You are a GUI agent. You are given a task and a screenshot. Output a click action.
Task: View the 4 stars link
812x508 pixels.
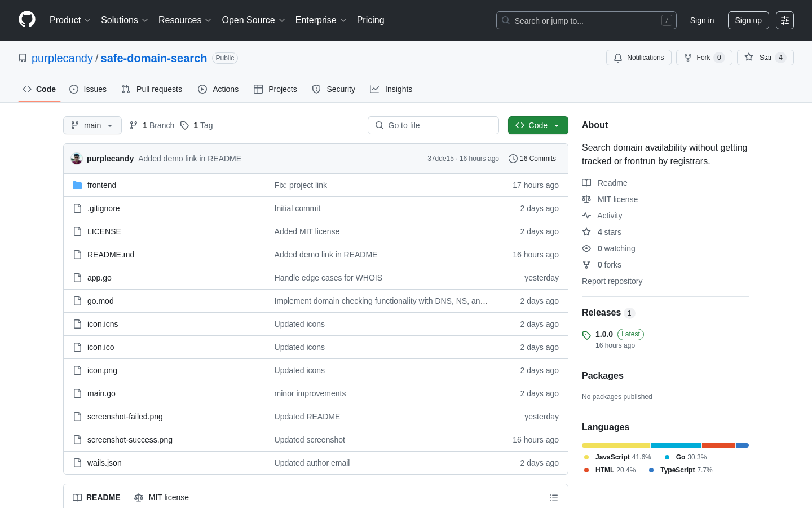[602, 232]
